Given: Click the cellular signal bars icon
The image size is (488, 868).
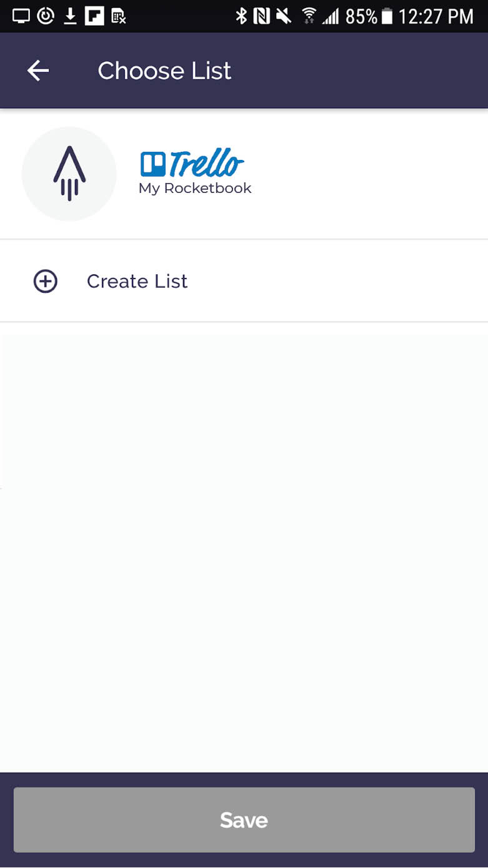Looking at the screenshot, I should point(330,16).
